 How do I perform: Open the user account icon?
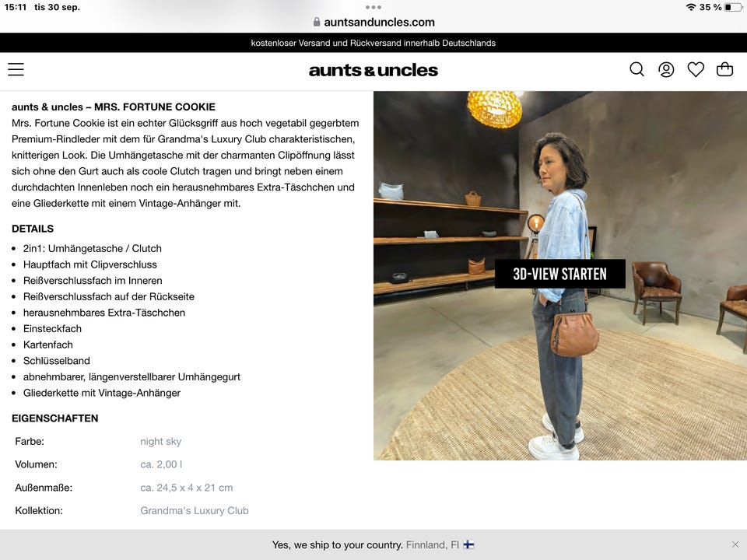666,69
